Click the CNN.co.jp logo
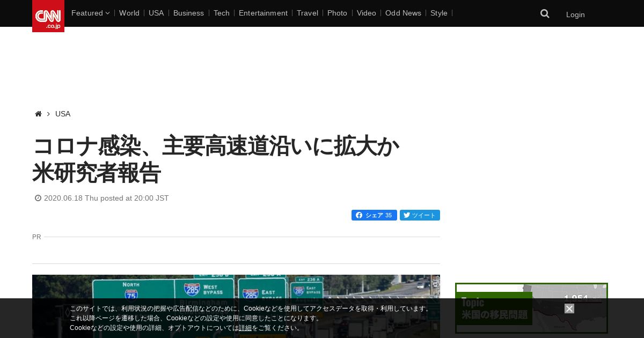Viewport: 644px width, 338px height. point(48,16)
